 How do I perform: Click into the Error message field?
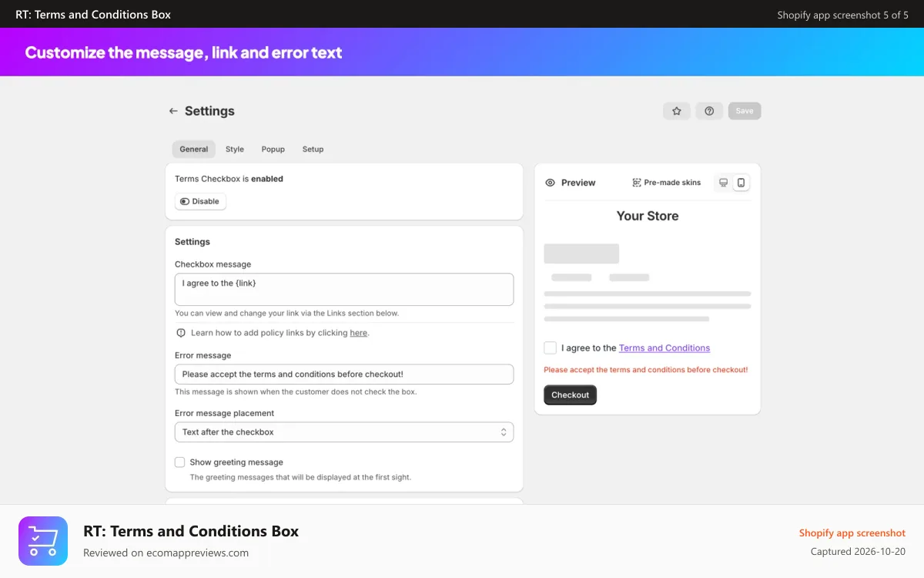point(344,375)
